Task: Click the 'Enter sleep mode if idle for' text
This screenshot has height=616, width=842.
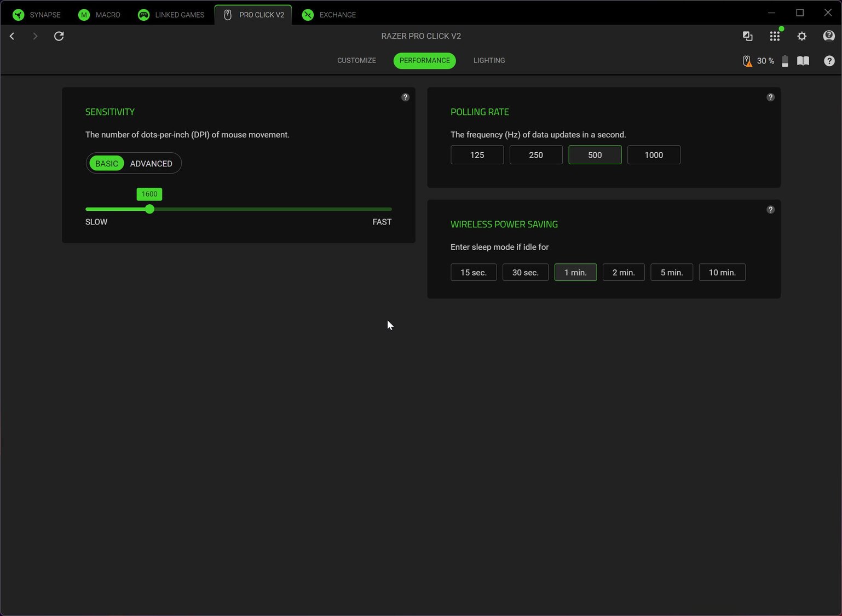Action: (x=500, y=247)
